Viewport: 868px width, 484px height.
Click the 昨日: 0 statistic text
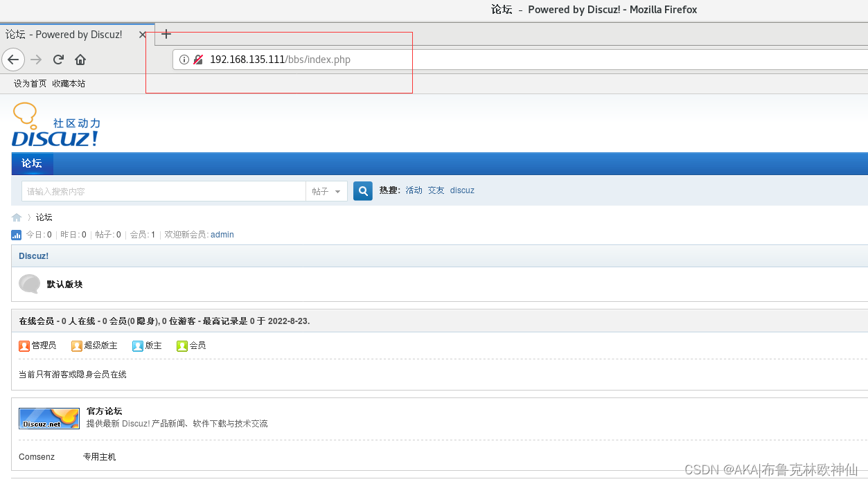(73, 235)
